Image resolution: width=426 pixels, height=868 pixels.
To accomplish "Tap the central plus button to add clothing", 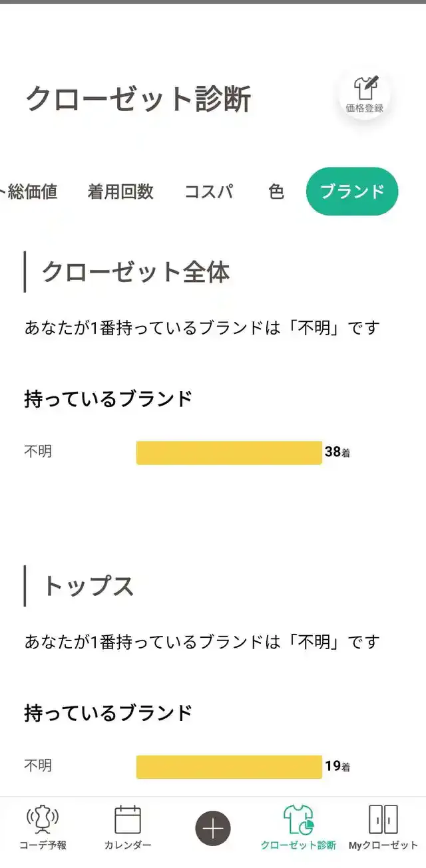I will (212, 827).
